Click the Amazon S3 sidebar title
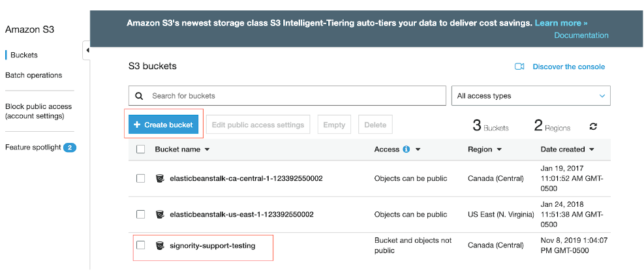The image size is (644, 276). click(29, 29)
